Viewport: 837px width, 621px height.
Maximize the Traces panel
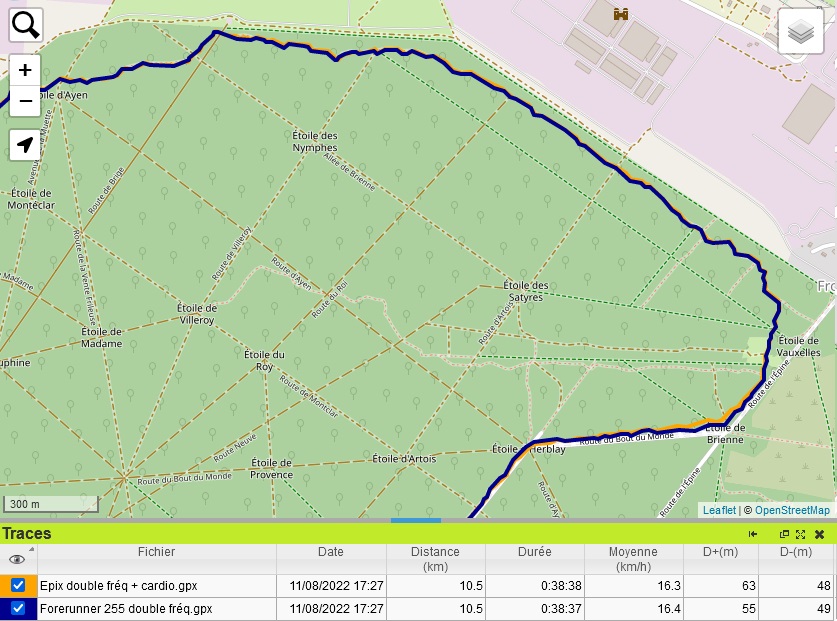(800, 534)
